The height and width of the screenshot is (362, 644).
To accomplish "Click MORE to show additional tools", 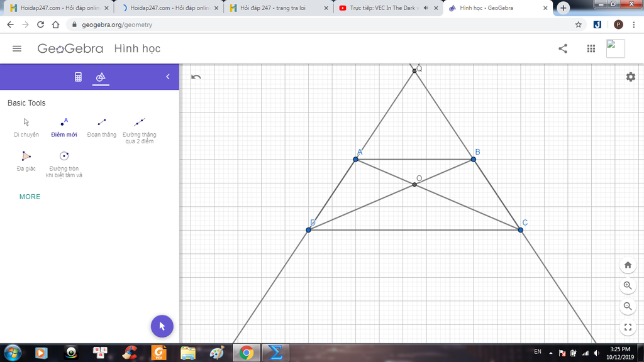I will click(30, 197).
